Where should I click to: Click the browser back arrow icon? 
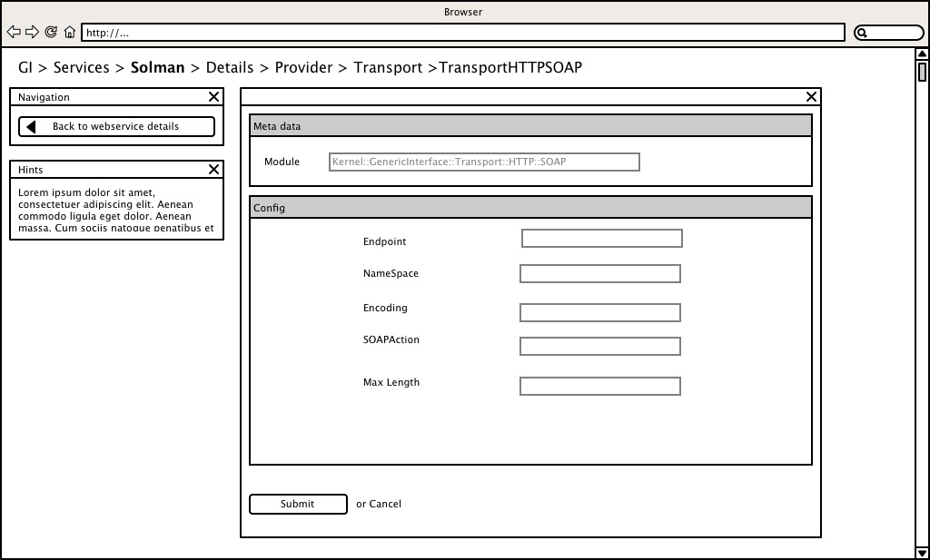point(14,33)
